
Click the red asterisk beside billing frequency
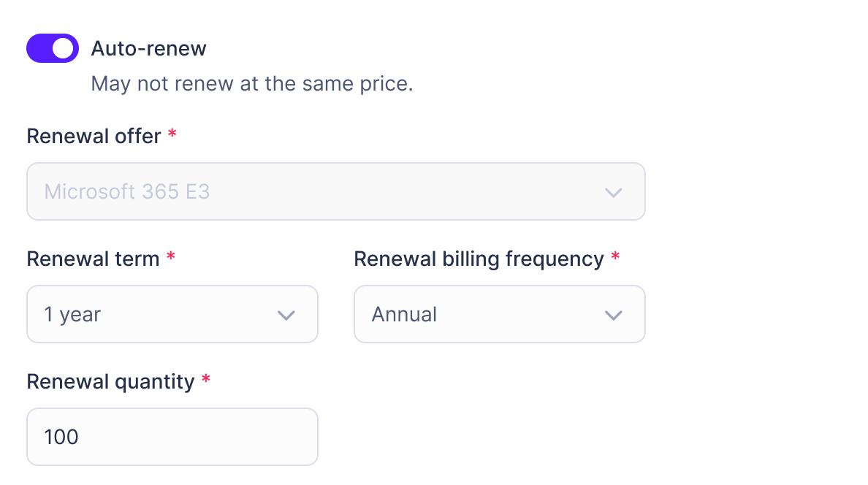(x=615, y=258)
